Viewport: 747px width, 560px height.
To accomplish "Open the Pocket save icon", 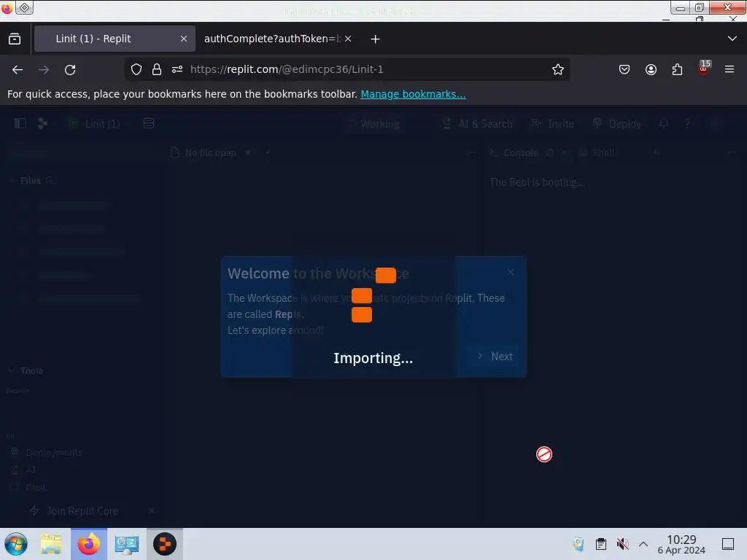I will pos(624,69).
